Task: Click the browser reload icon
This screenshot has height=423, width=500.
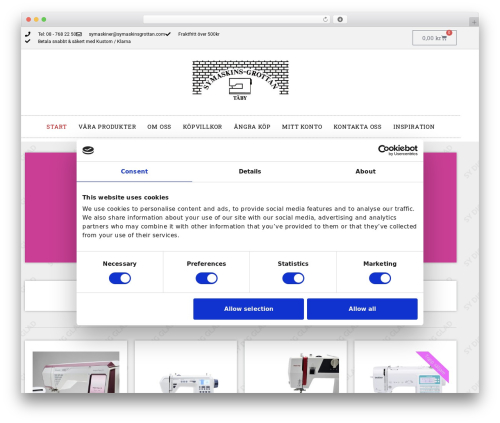Action: point(325,20)
